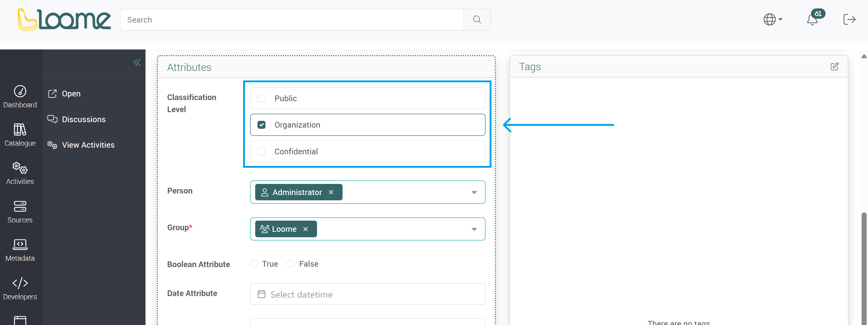The image size is (868, 325).
Task: Remove the Administrator person chip
Action: pos(331,192)
